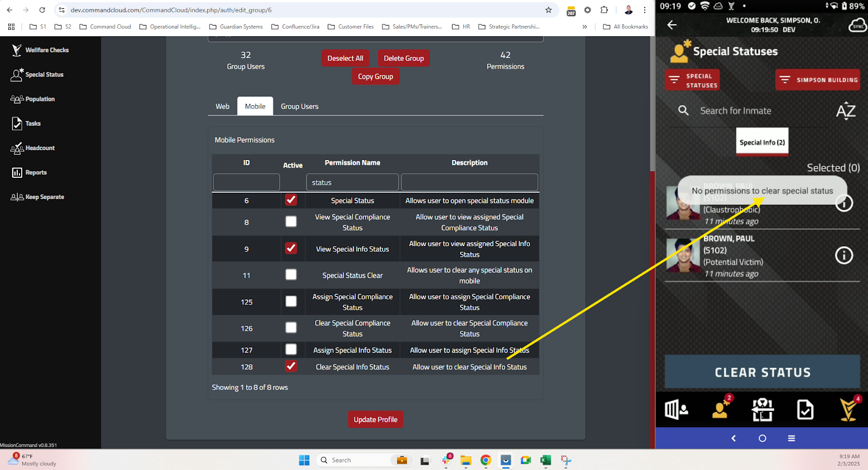Tap the back arrow in the mobile app header

(x=672, y=25)
